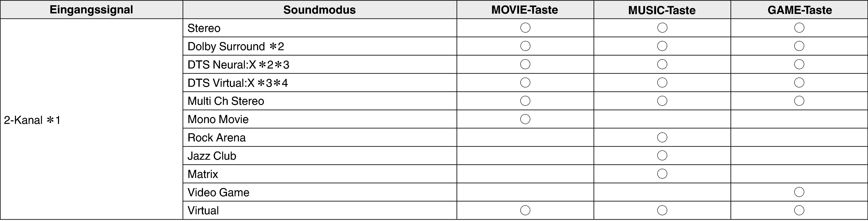The image size is (868, 221).
Task: Click DTS Neural:X circle under GAME-Taste
Action: [x=799, y=64]
